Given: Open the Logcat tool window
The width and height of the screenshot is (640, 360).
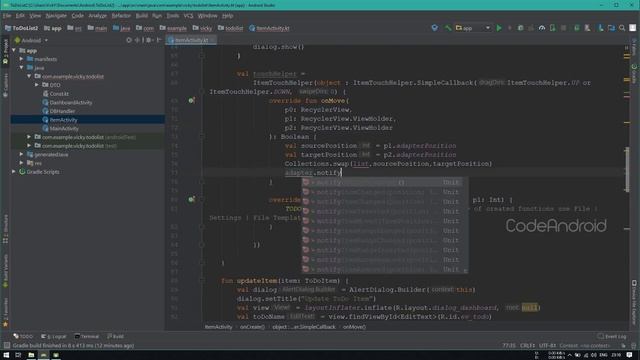Looking at the screenshot, I should (x=53, y=336).
